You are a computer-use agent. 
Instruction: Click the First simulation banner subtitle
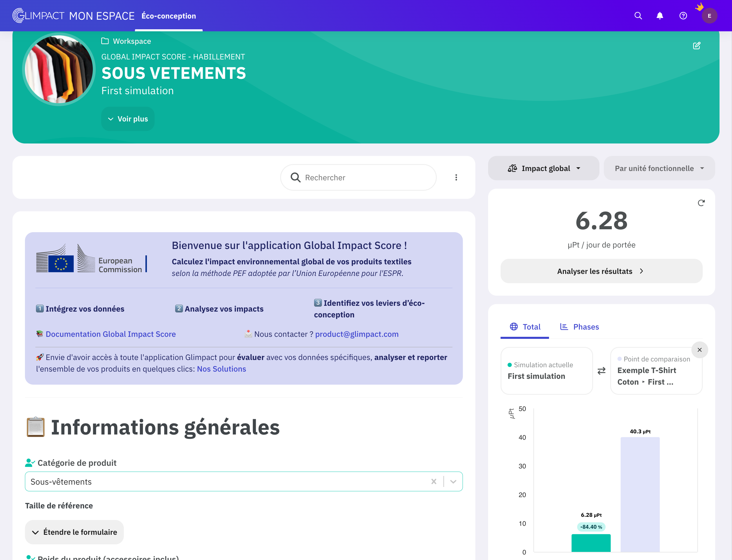click(x=137, y=91)
